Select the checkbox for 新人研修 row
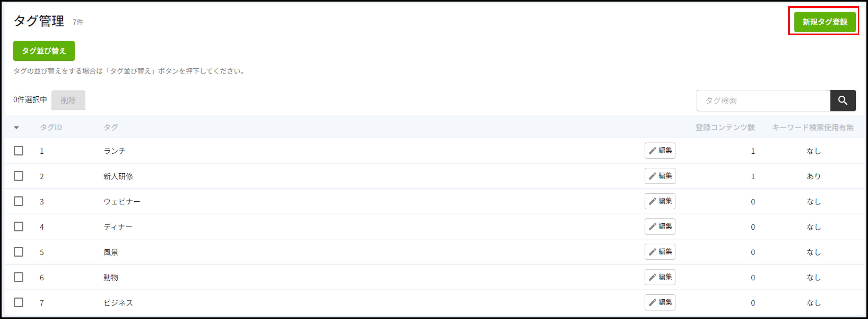Image resolution: width=868 pixels, height=319 pixels. (19, 176)
